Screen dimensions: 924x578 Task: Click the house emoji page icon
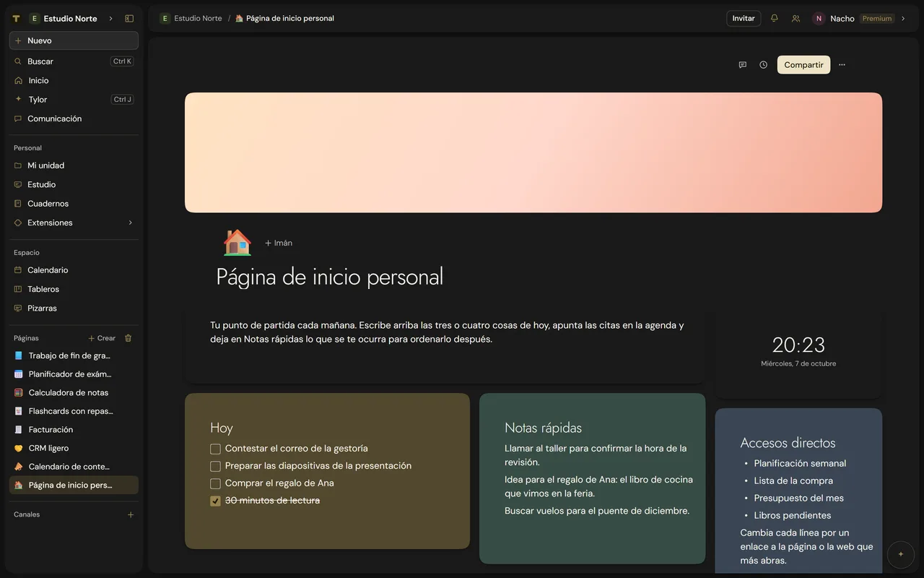pos(237,243)
